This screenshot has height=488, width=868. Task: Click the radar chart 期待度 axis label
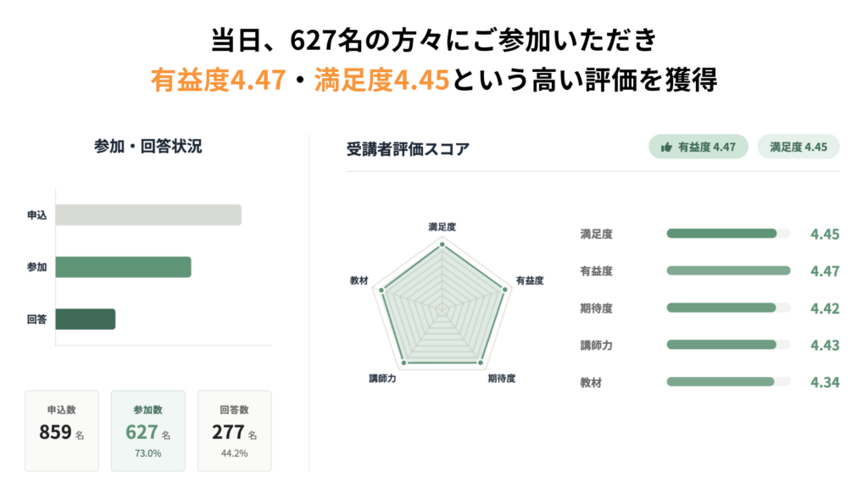point(501,378)
